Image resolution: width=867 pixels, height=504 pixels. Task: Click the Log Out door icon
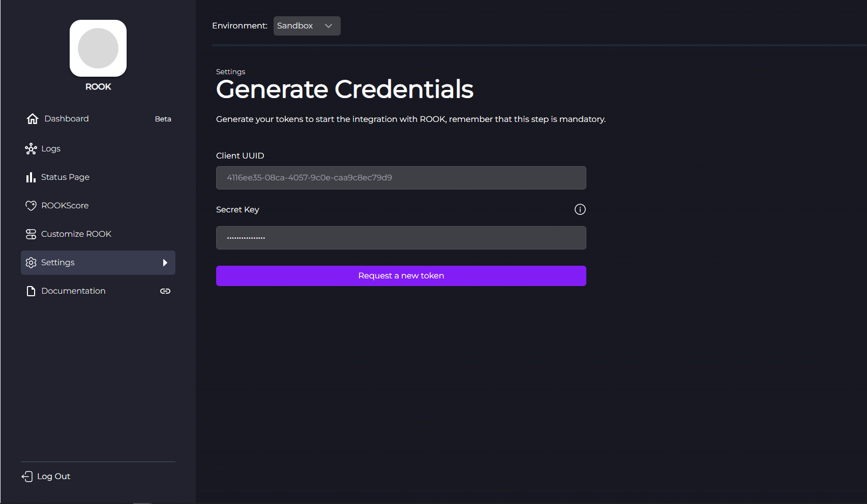click(x=27, y=477)
